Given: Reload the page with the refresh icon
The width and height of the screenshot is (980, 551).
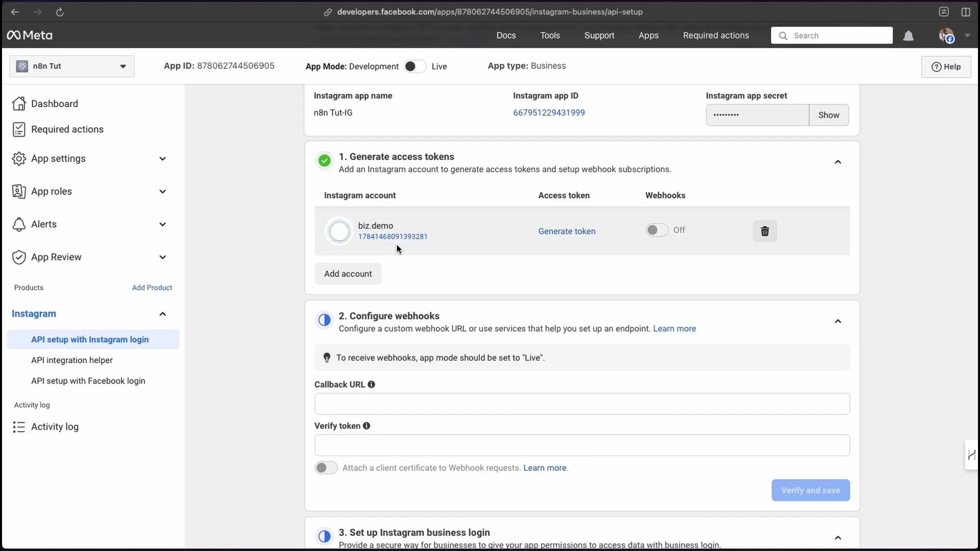Looking at the screenshot, I should point(60,12).
